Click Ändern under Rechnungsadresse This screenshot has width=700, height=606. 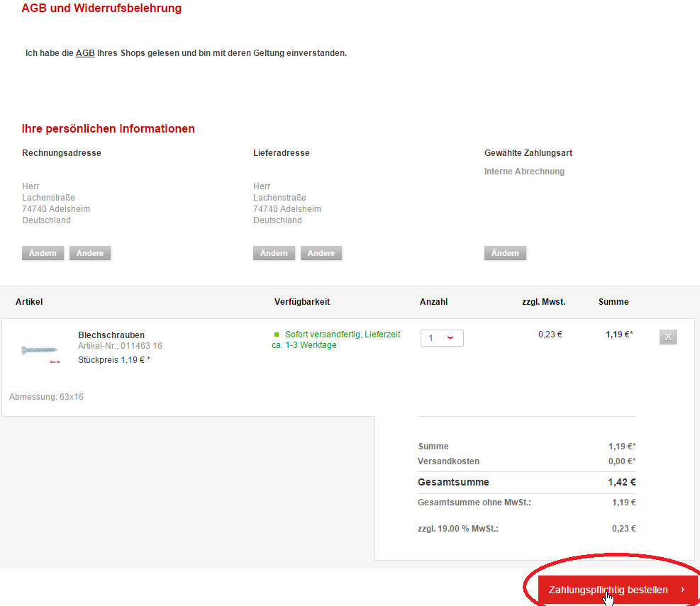43,253
